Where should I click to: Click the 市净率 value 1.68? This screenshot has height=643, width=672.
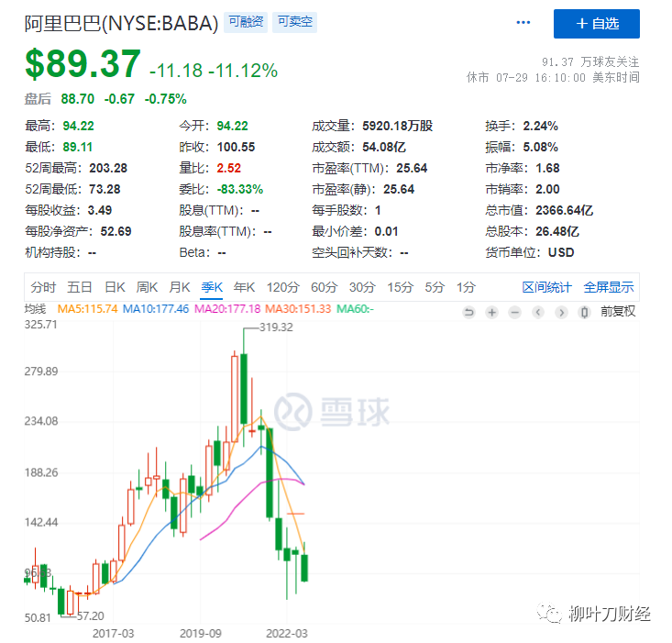pos(547,168)
